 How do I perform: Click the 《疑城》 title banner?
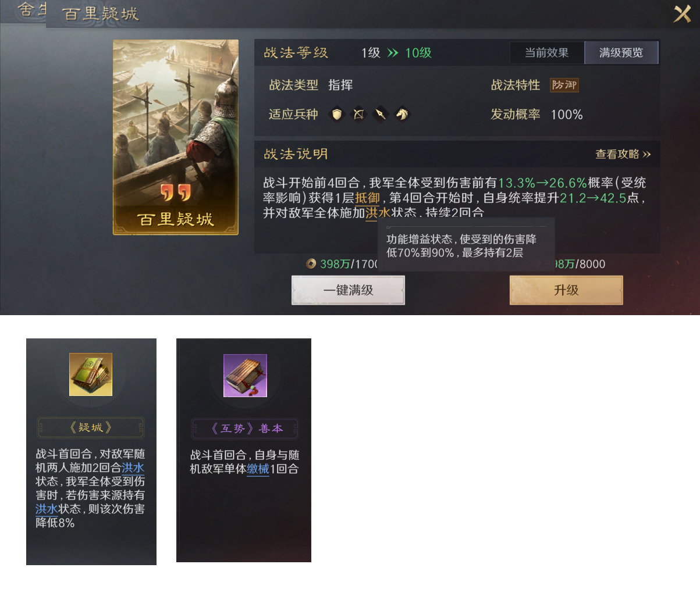[x=91, y=428]
